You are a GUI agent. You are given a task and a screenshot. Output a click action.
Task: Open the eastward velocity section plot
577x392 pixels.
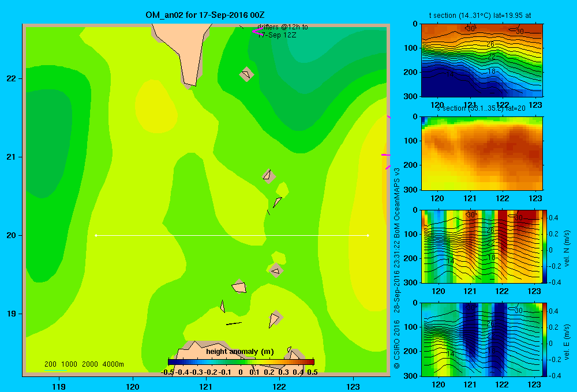[482, 340]
